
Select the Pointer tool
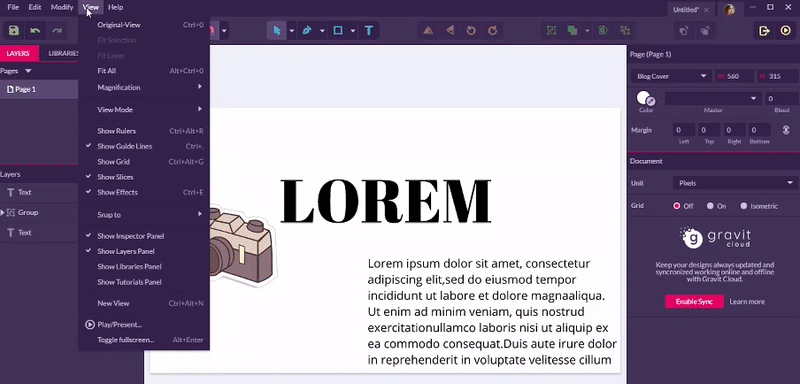(277, 31)
